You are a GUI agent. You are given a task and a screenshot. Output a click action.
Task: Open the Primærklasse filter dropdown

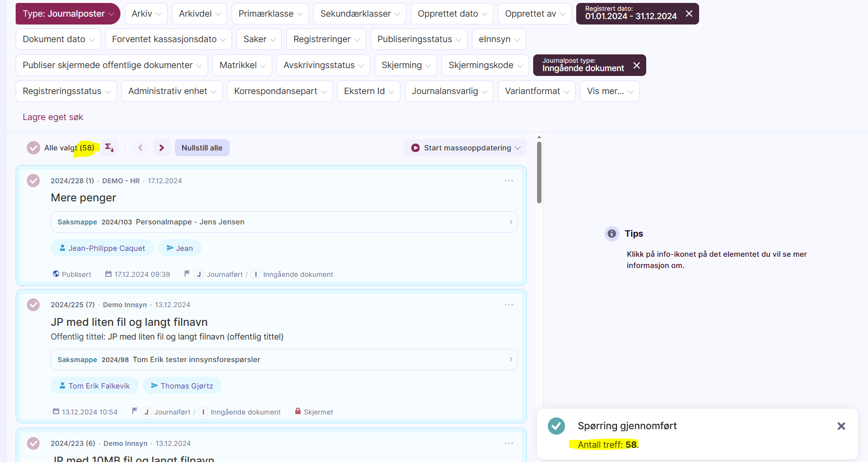[x=270, y=14]
